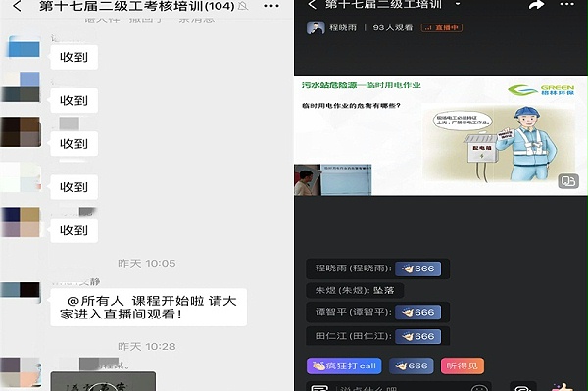Tap the presenter camera picture-in-picture thumbnail
The image size is (588, 391).
(x=332, y=179)
